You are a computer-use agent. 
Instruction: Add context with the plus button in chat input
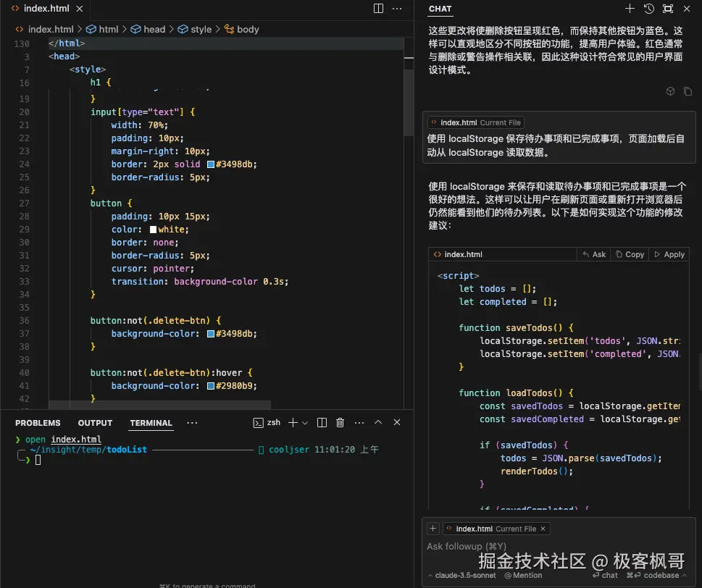point(433,529)
